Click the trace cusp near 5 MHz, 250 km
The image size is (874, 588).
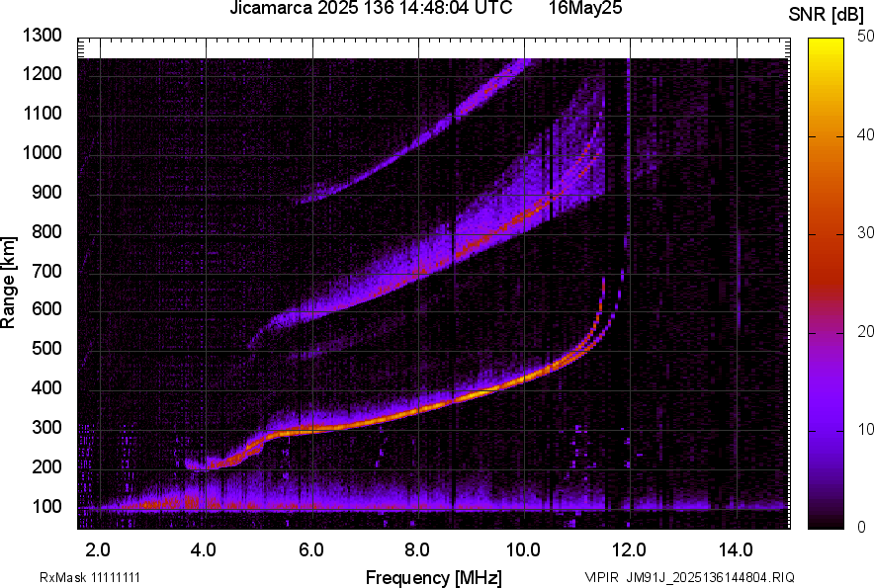[x=257, y=445]
